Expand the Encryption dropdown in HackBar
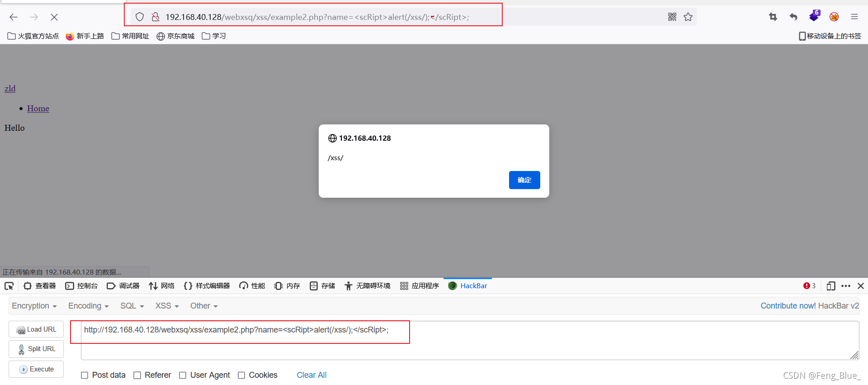868x385 pixels. click(x=34, y=306)
